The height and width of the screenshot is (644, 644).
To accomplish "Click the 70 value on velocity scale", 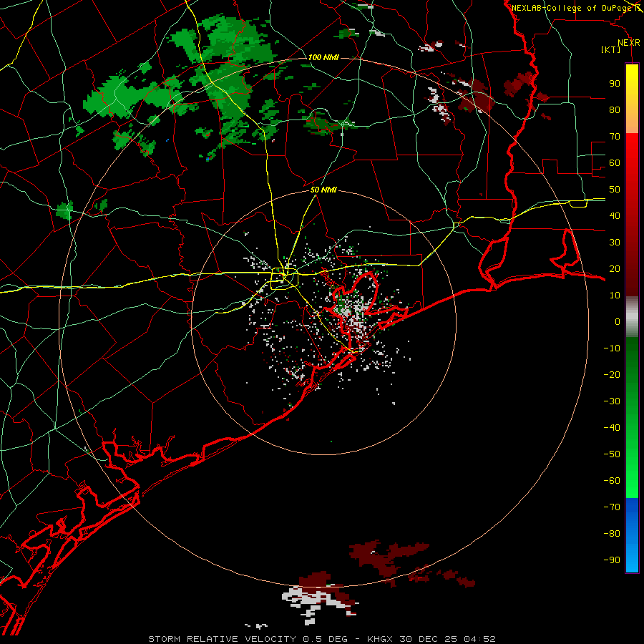I will (x=615, y=137).
